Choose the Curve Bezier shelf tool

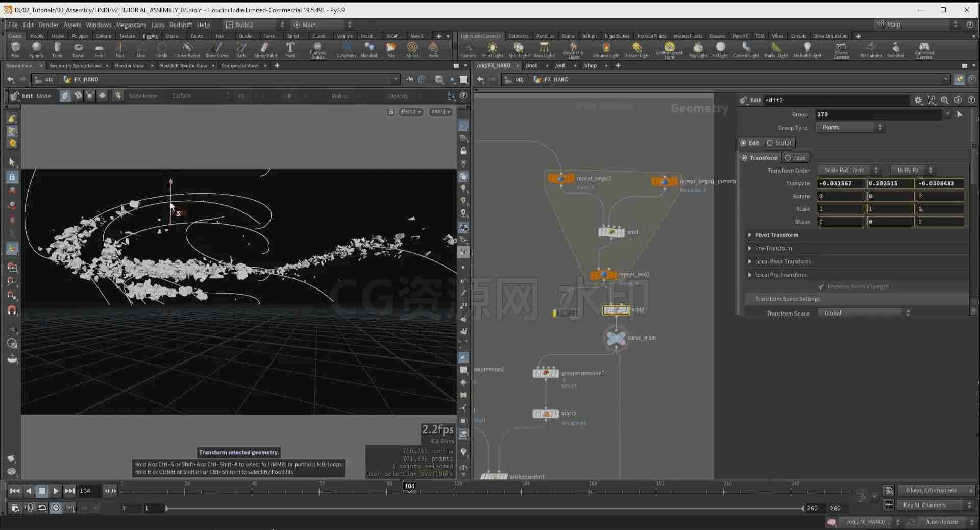pos(187,50)
